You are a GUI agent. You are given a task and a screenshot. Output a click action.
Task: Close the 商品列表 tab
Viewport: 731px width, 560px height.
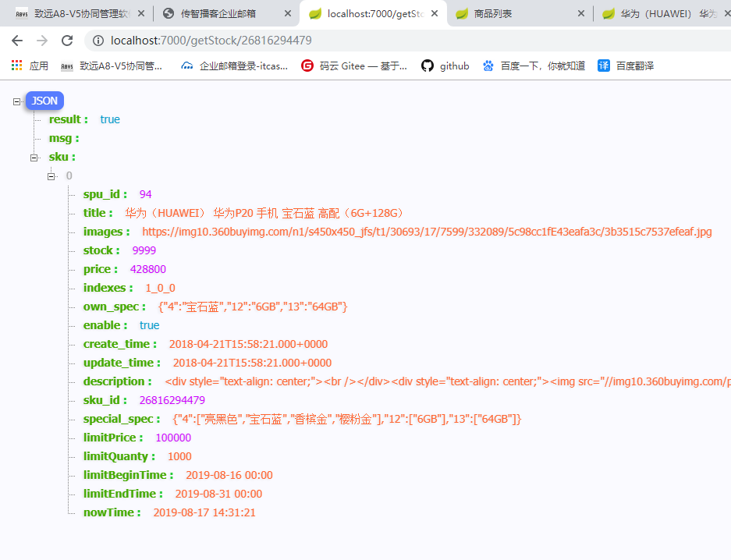coord(581,13)
